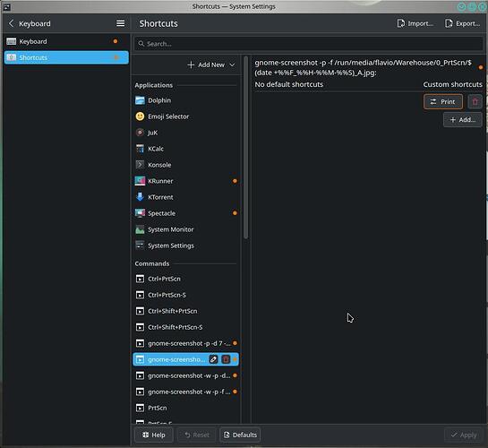488x448 pixels.
Task: Click the back arrow next to Keyboard
Action: coord(12,23)
